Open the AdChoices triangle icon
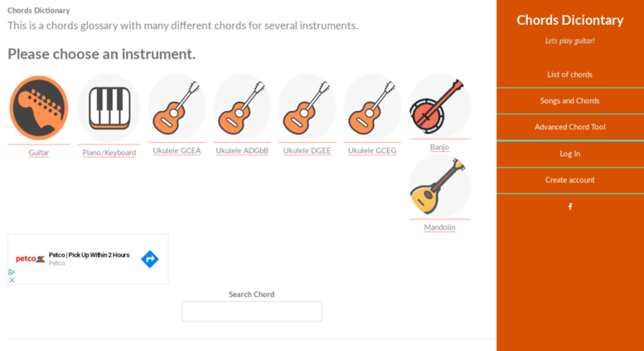The image size is (644, 351). click(12, 272)
